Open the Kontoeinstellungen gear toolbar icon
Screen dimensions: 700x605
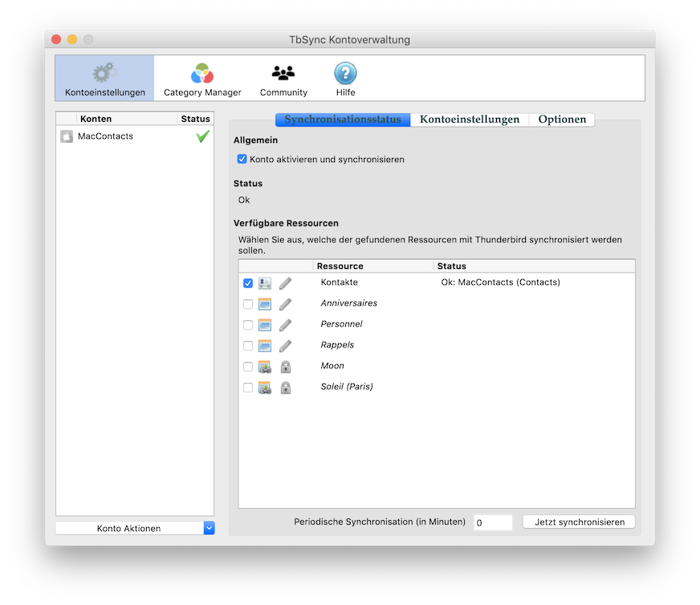(x=105, y=73)
